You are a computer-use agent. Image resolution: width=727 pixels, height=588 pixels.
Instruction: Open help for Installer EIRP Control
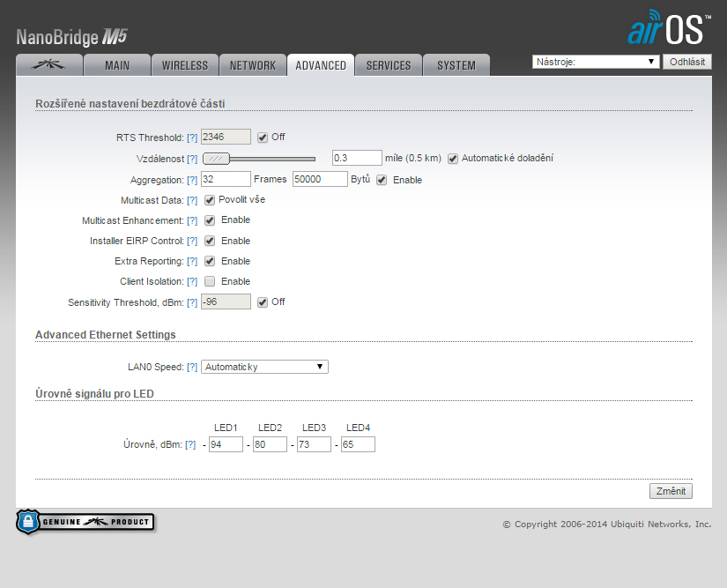192,242
